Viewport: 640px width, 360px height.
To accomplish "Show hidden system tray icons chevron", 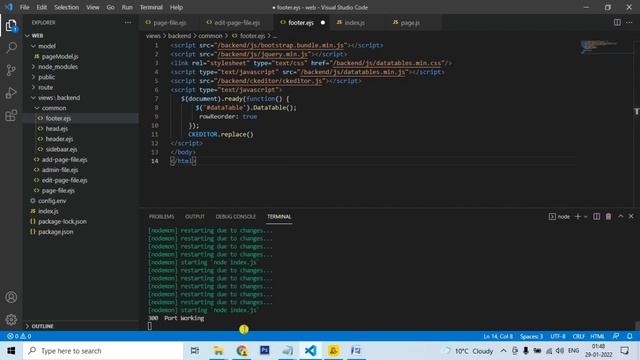I will coord(503,351).
